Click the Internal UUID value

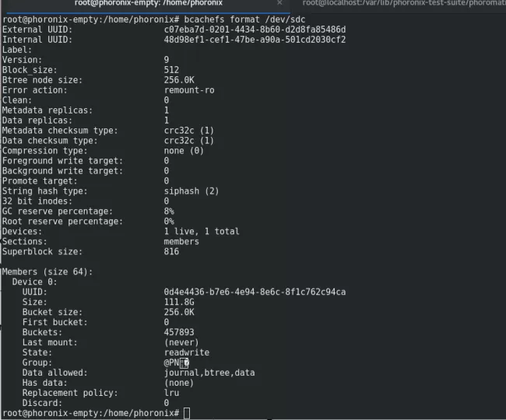(255, 39)
